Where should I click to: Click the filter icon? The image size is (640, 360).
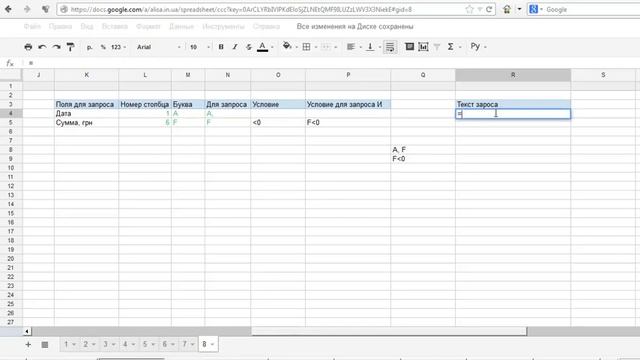pyautogui.click(x=437, y=47)
